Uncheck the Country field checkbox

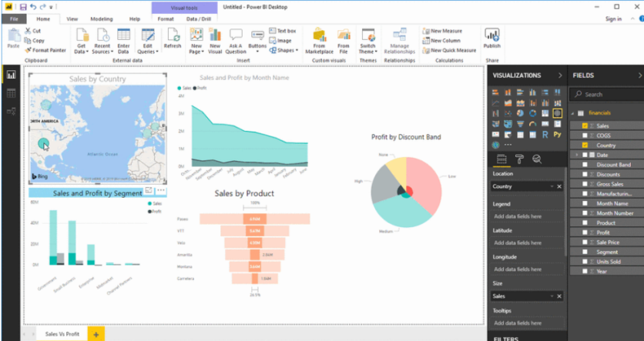(585, 145)
